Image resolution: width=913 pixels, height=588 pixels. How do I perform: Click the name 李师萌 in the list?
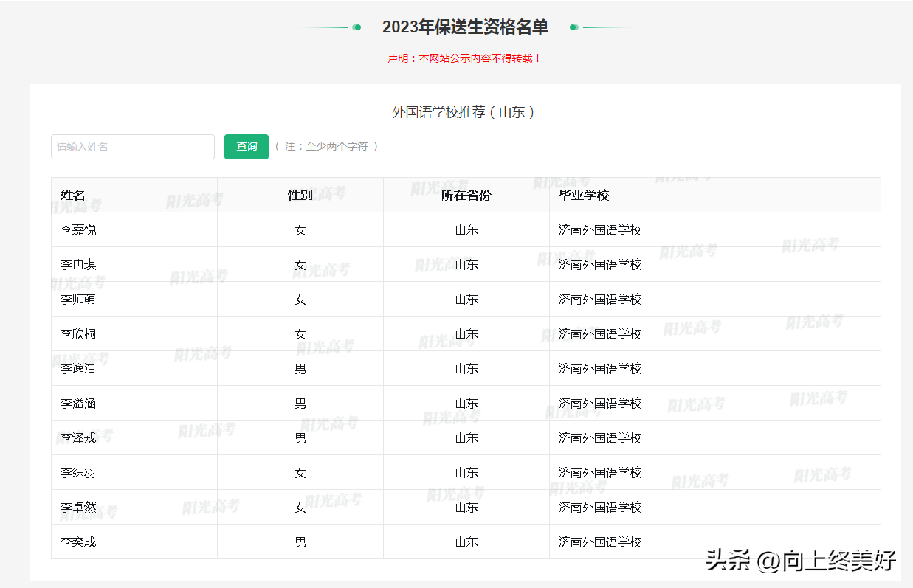pos(78,300)
